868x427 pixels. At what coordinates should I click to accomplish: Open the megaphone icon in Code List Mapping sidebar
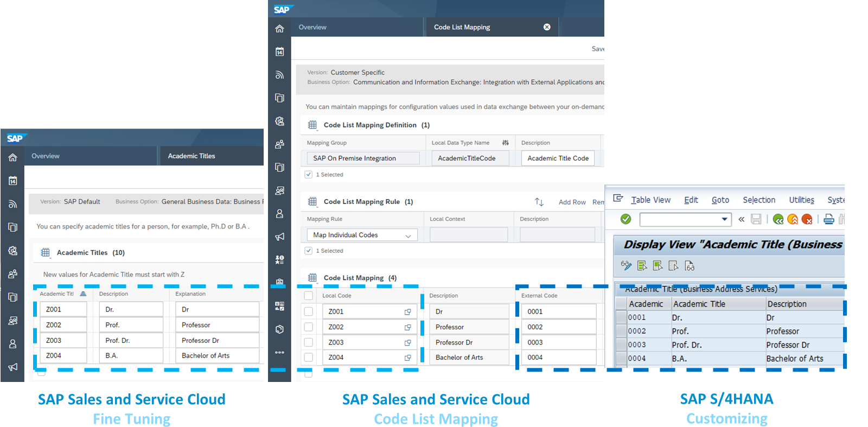point(279,237)
